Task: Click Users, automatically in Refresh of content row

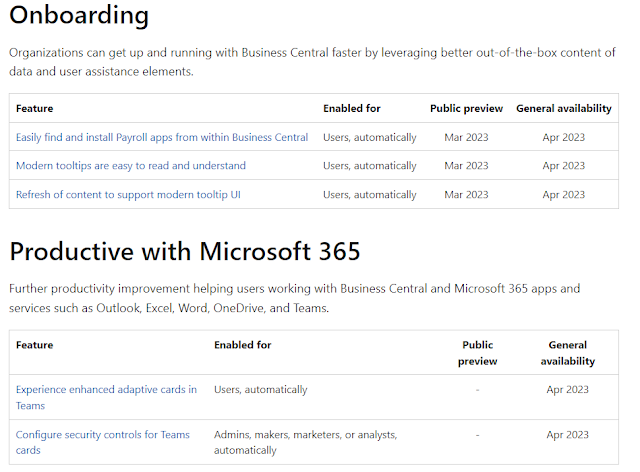Action: pos(369,194)
